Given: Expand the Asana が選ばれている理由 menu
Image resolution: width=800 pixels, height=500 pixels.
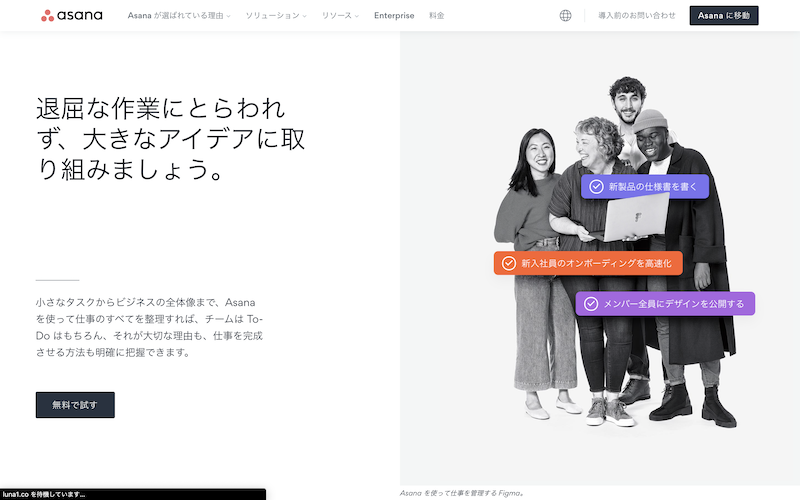Looking at the screenshot, I should 179,16.
